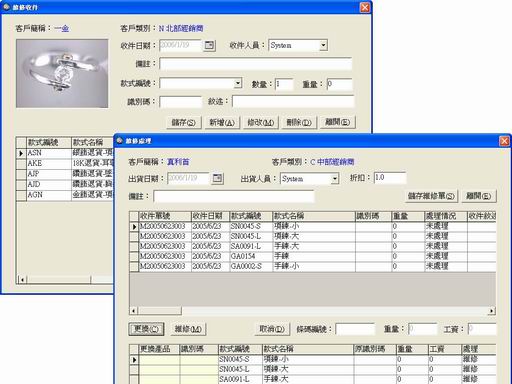Expand the 收件人員 System dropdown
This screenshot has height=384, width=512.
[323, 45]
